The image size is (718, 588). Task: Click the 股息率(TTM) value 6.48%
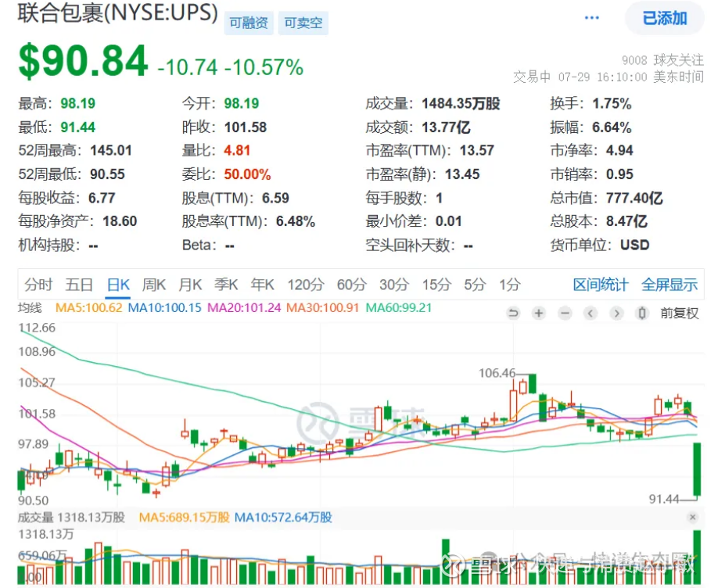pos(296,221)
